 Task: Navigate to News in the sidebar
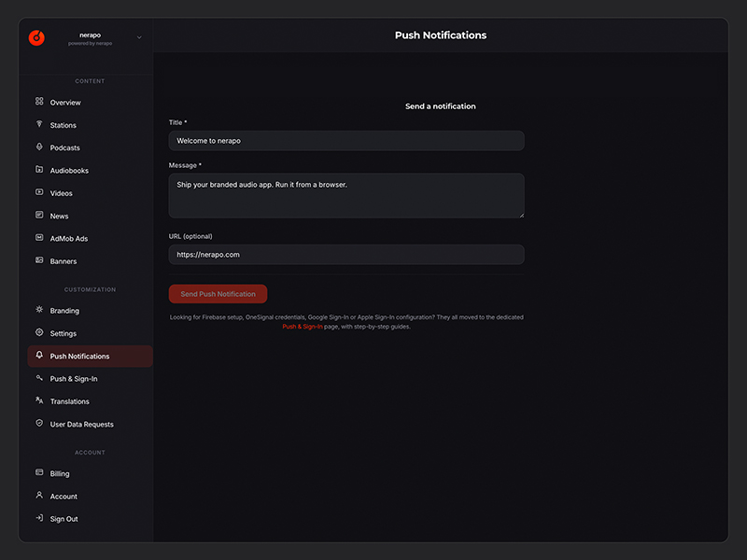[90, 216]
